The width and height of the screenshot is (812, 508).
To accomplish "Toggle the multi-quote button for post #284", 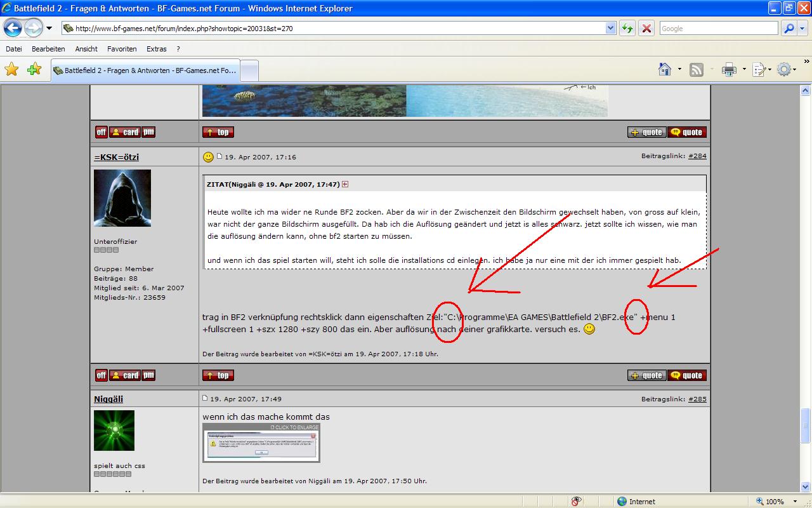I will (x=646, y=375).
